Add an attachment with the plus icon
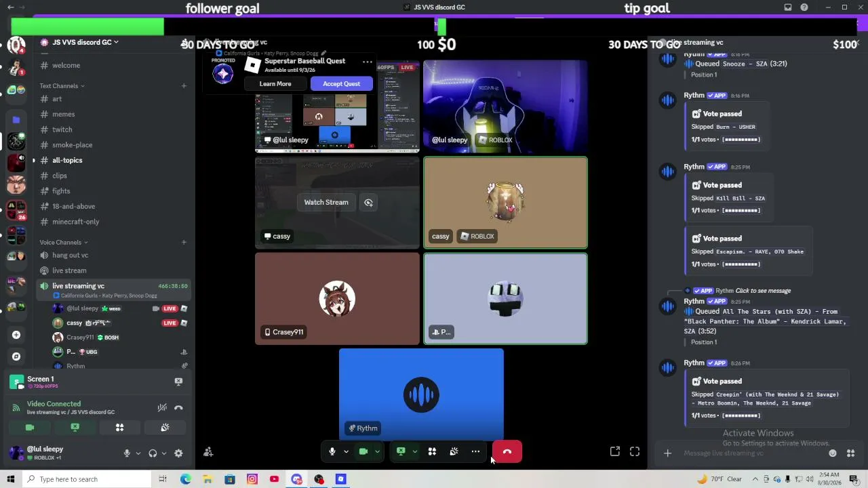868x488 pixels. point(667,453)
